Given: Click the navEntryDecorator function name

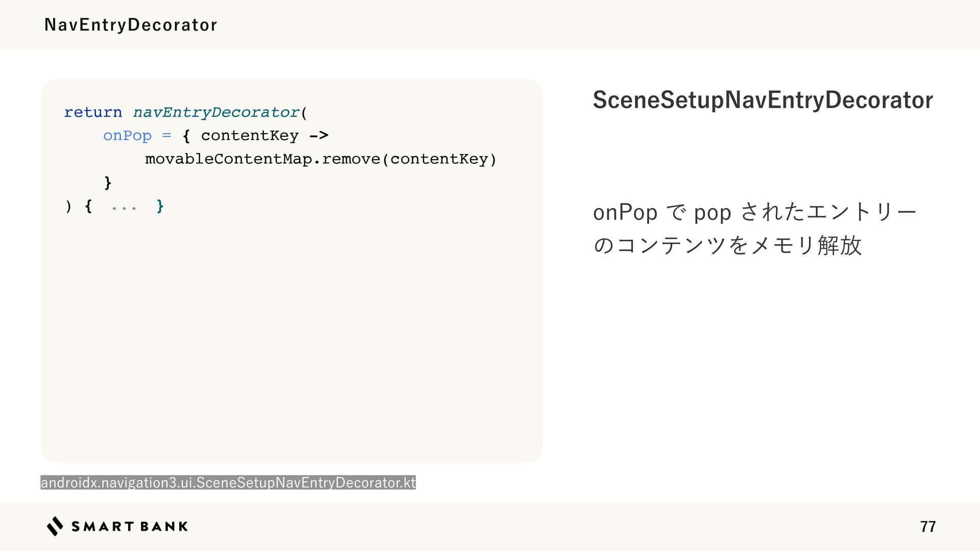Looking at the screenshot, I should (x=216, y=112).
